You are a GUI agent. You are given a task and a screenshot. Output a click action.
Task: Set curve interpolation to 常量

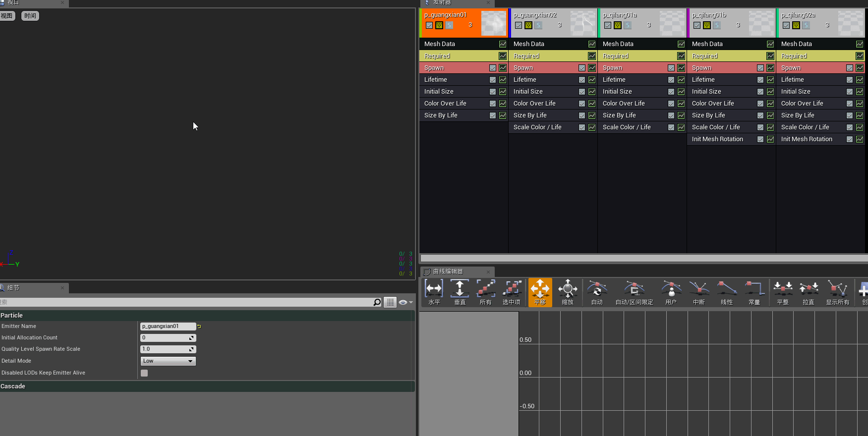754,292
